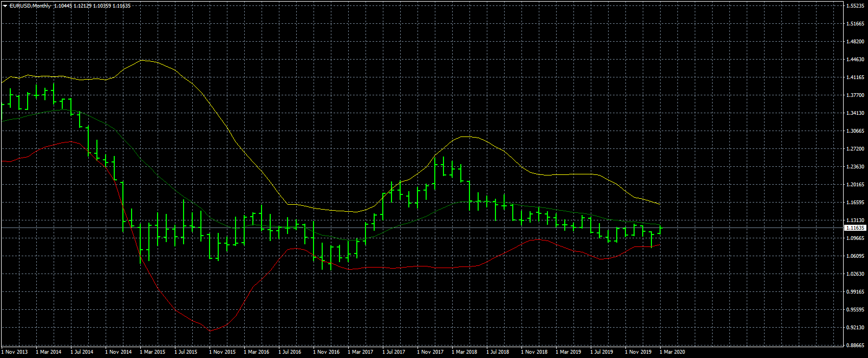Click the 1 Jul 2019 date label
868x358 pixels.
point(602,352)
